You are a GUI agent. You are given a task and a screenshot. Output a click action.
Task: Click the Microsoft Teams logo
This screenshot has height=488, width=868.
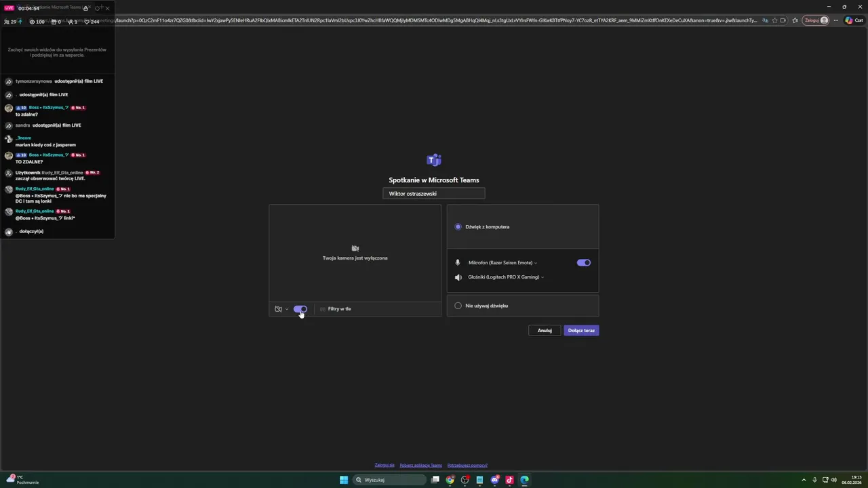(x=434, y=160)
